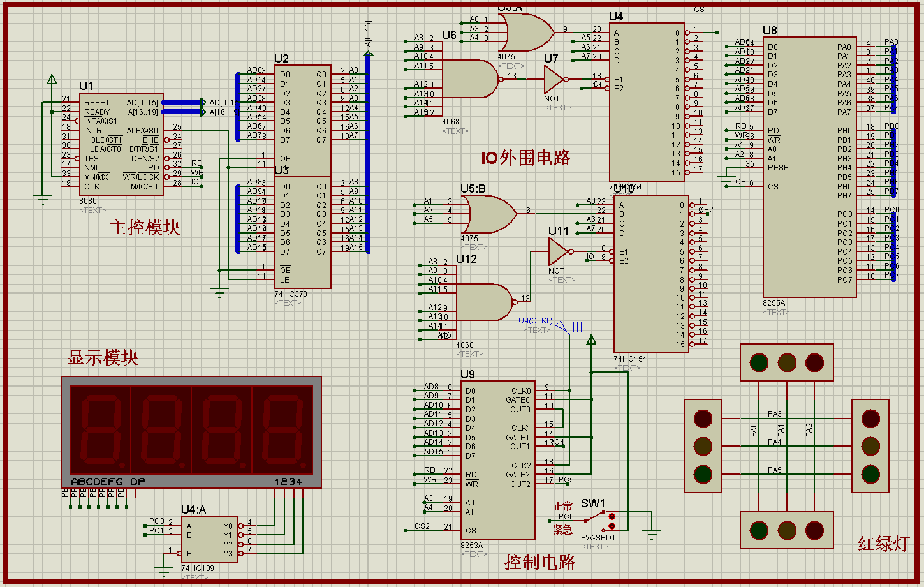The width and height of the screenshot is (924, 587).
Task: Select the lower latch chip U3
Action: point(302,232)
